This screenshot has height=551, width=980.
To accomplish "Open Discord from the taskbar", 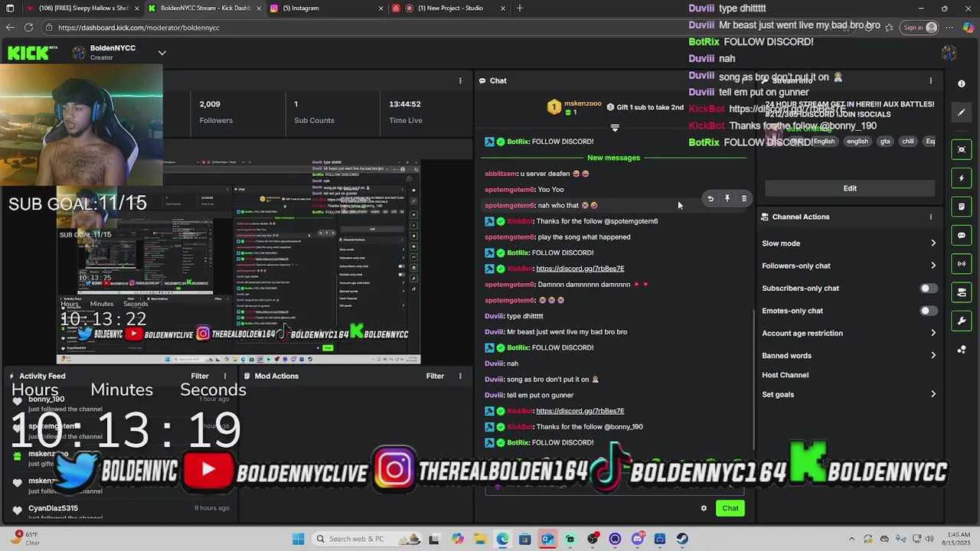I will click(637, 539).
